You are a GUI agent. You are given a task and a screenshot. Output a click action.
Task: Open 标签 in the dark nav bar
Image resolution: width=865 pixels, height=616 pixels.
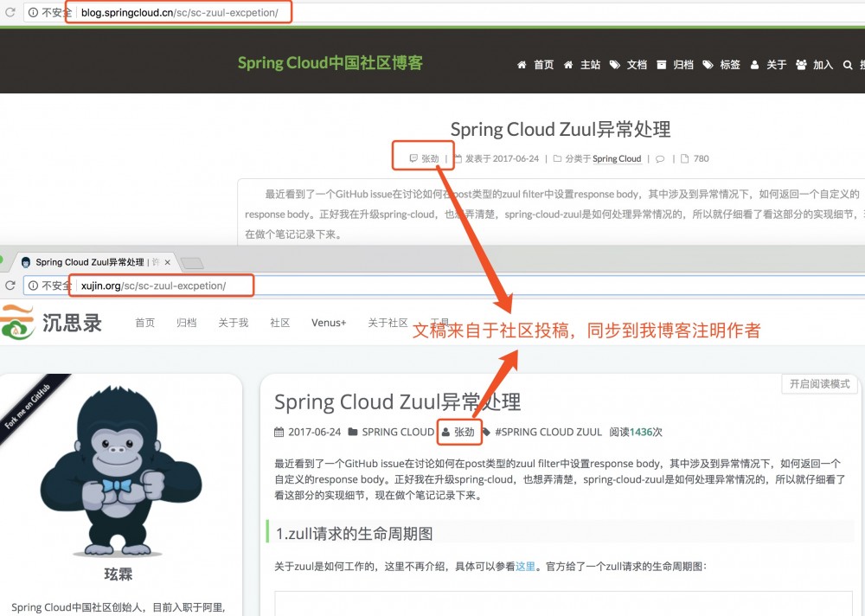point(730,65)
